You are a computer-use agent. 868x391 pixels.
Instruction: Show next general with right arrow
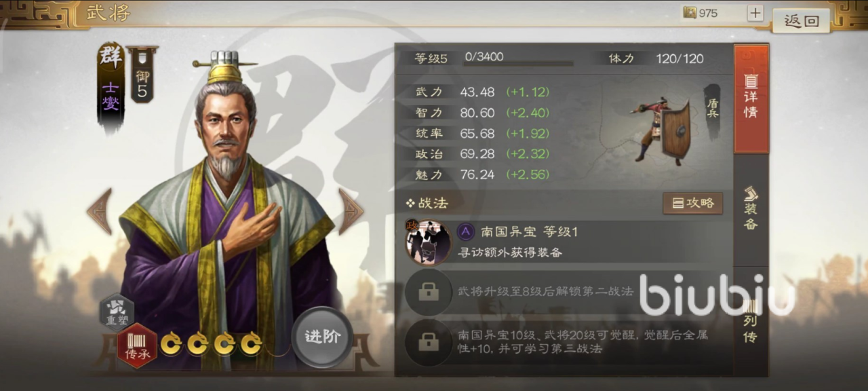pyautogui.click(x=351, y=211)
